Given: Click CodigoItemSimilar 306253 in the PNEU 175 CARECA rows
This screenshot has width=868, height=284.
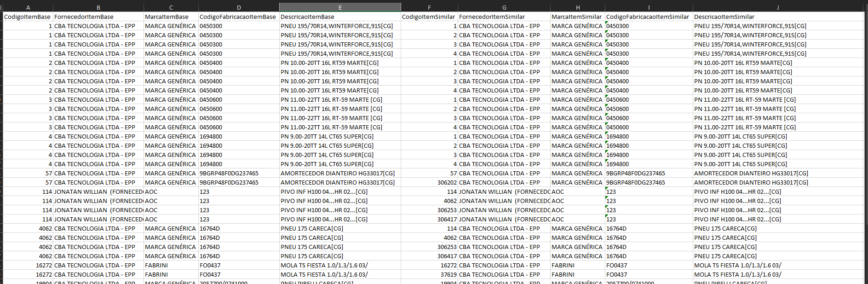Looking at the screenshot, I should point(429,247).
